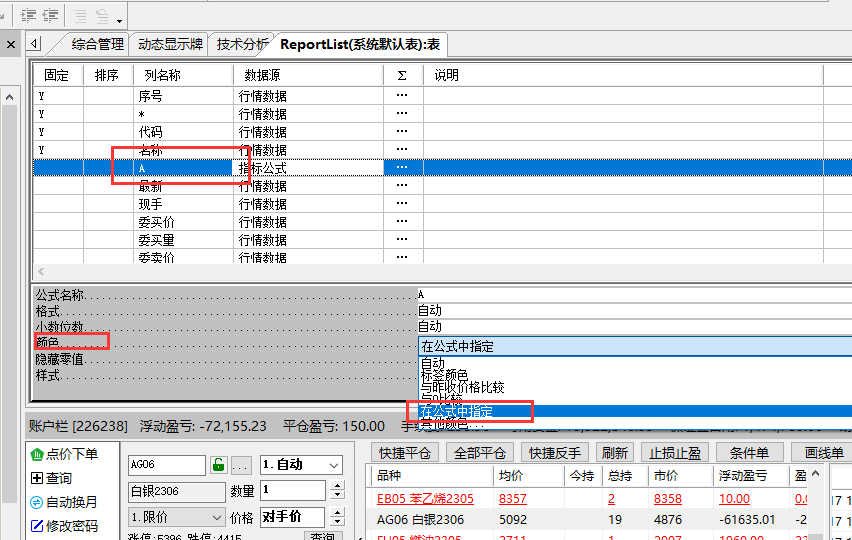852x540 pixels.
Task: Click the 快捷平仓 button
Action: coord(405,453)
